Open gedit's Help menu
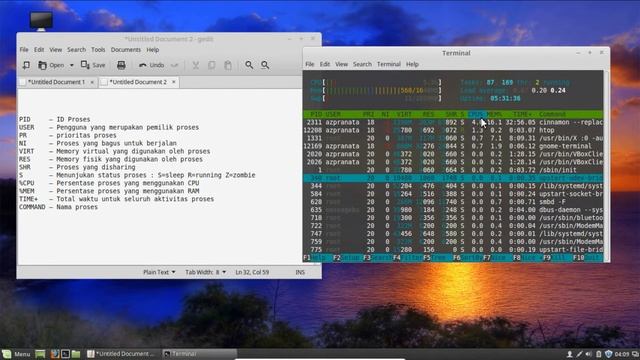The height and width of the screenshot is (360, 640). [153, 49]
